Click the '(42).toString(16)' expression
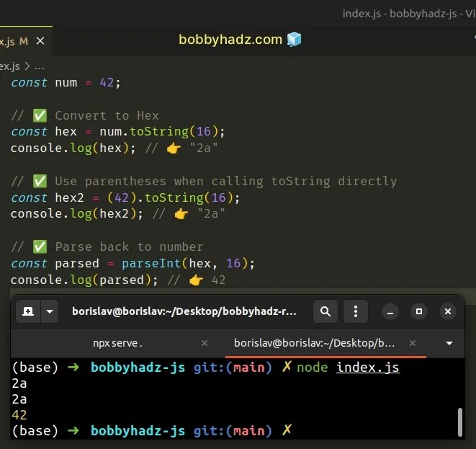This screenshot has width=476, height=449. coord(170,197)
